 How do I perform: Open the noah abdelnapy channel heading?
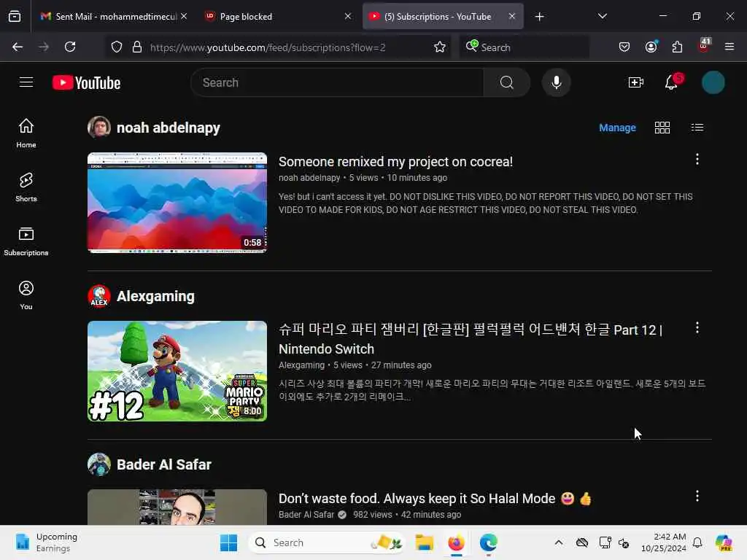coord(169,128)
